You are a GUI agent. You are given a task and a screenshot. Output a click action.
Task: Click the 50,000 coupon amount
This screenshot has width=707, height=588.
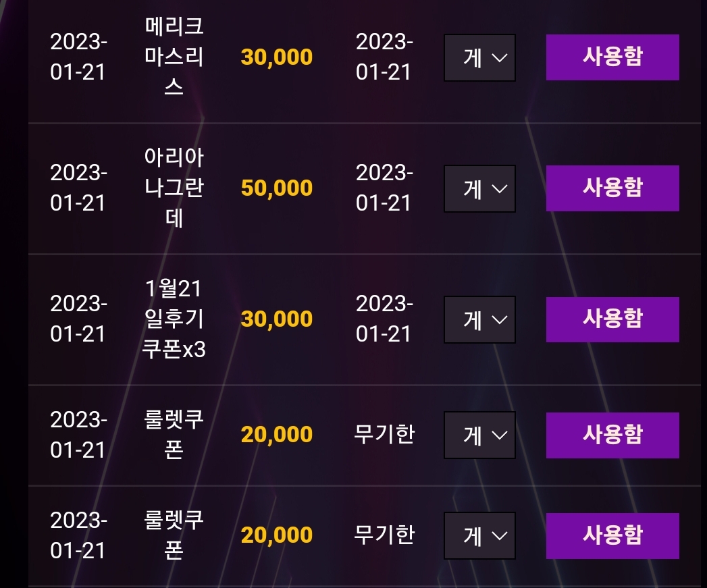[276, 188]
